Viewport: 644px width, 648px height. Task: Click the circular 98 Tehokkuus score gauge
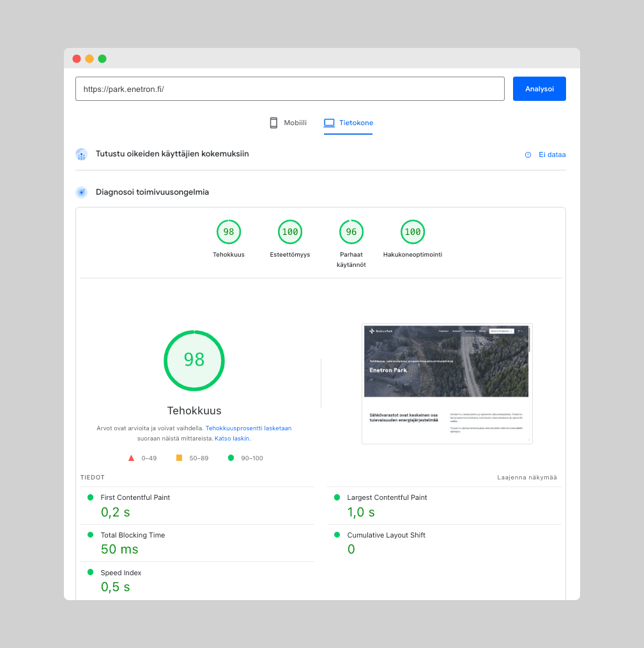[194, 361]
